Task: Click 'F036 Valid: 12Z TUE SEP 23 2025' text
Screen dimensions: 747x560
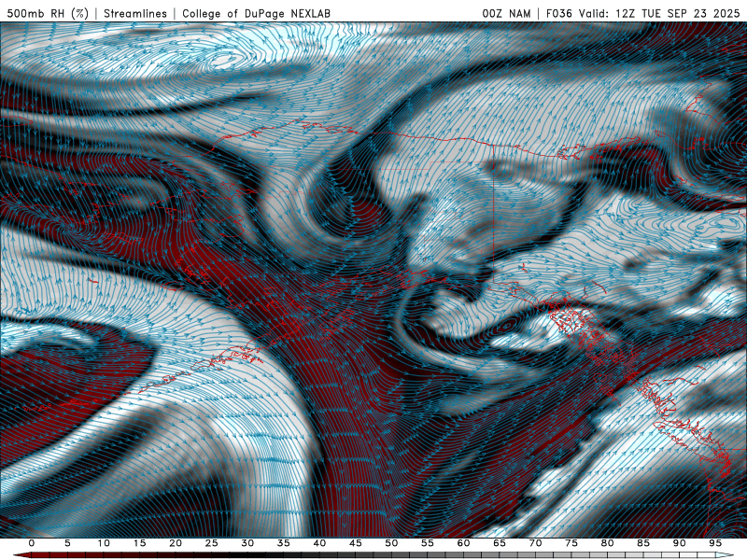Action: [x=643, y=13]
